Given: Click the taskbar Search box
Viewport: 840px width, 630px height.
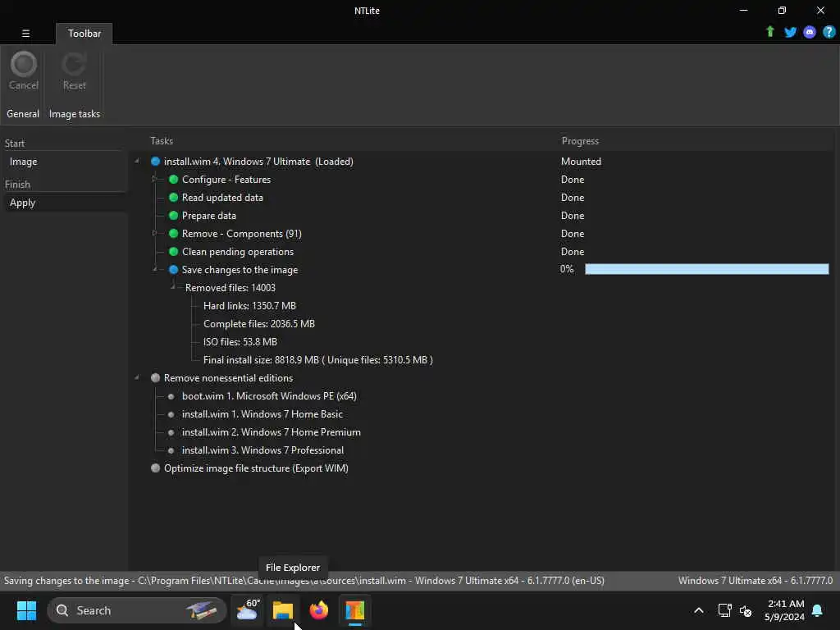Looking at the screenshot, I should pyautogui.click(x=137, y=610).
